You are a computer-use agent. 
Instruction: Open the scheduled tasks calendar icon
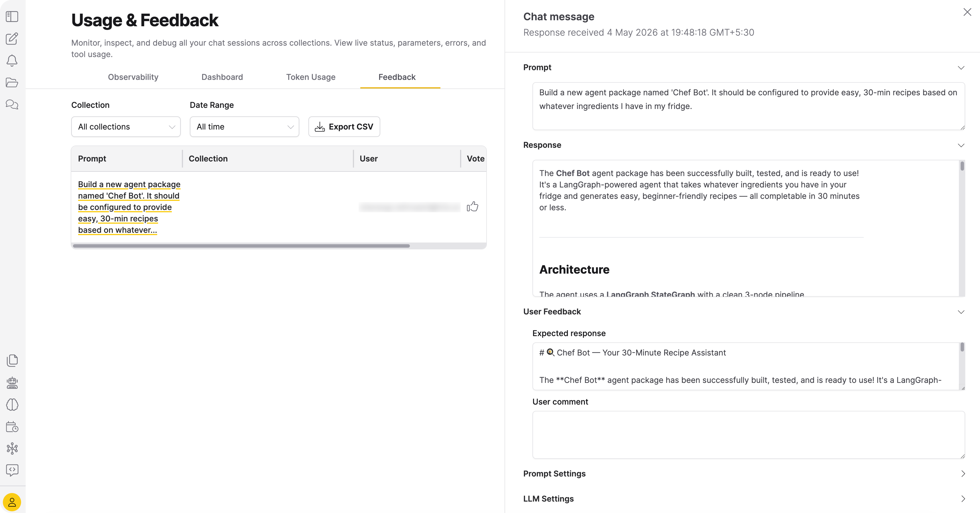(12, 427)
